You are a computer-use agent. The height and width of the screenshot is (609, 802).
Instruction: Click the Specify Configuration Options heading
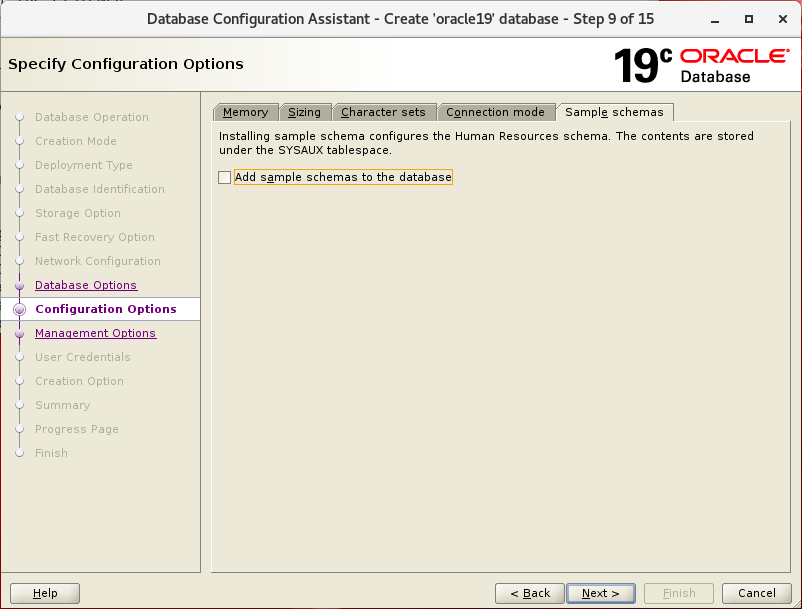pyautogui.click(x=126, y=64)
